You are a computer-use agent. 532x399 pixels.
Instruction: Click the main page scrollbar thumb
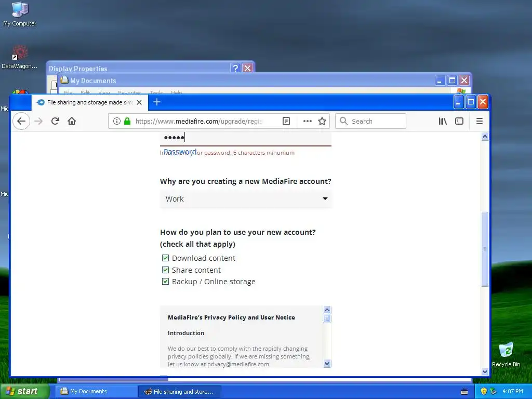(x=485, y=249)
